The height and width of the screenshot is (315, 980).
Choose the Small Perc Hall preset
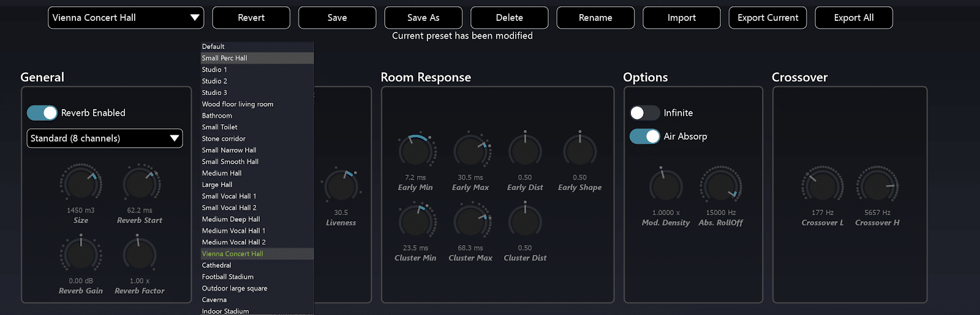pyautogui.click(x=225, y=58)
